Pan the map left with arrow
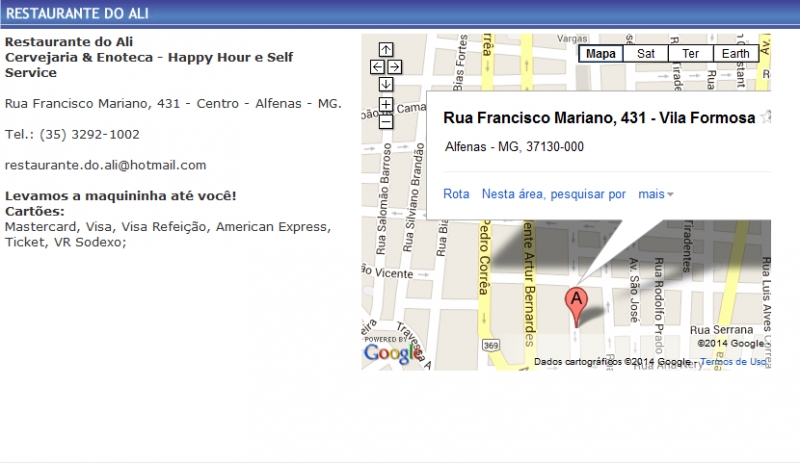The height and width of the screenshot is (463, 800). pos(377,67)
